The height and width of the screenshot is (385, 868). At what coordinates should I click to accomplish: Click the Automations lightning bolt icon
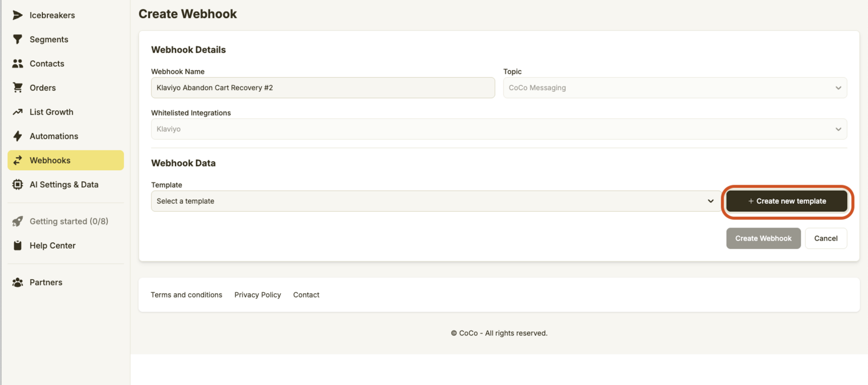(18, 136)
